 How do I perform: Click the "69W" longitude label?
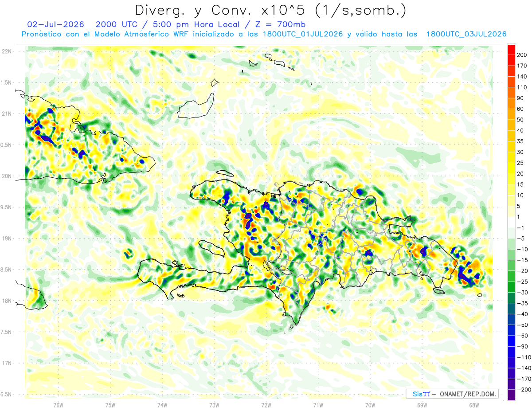pos(422,405)
